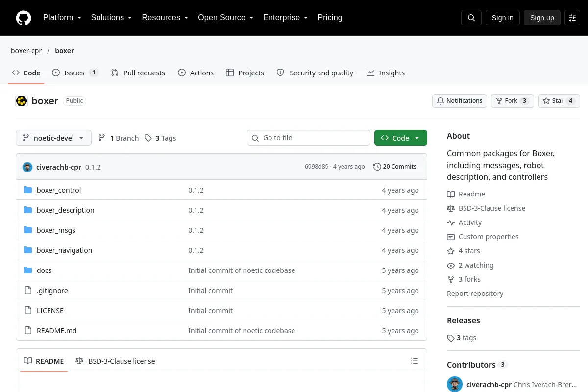The height and width of the screenshot is (392, 588).
Task: Switch to the Actions tab
Action: point(196,73)
